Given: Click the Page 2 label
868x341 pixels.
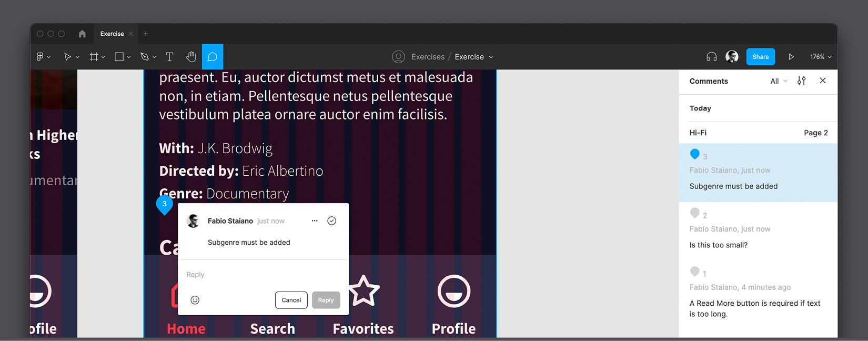Looking at the screenshot, I should [816, 133].
